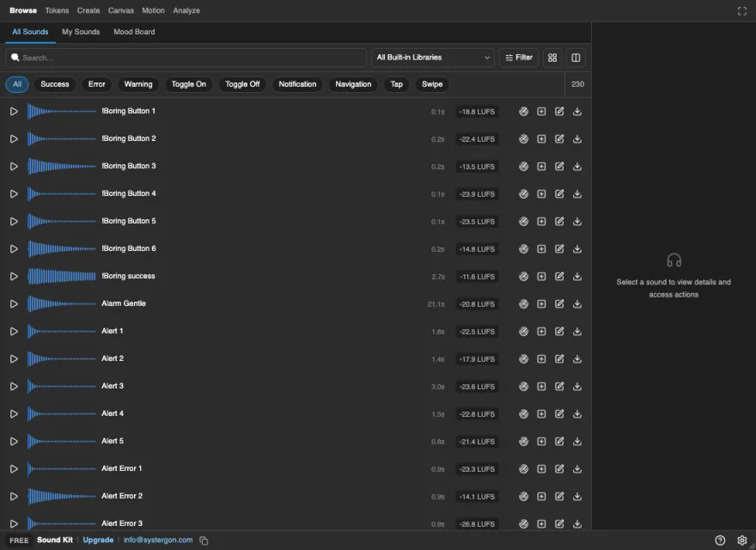The height and width of the screenshot is (550, 756).
Task: Copy the email address with copy icon
Action: pos(204,541)
